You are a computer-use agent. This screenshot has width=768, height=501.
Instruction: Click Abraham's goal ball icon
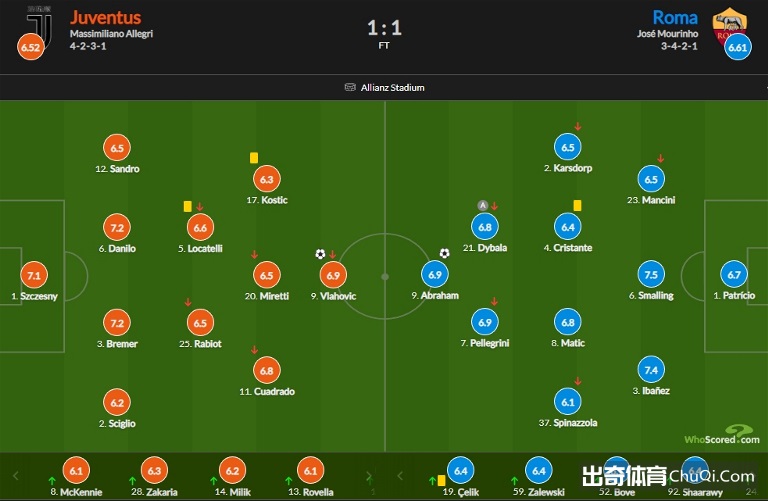444,253
